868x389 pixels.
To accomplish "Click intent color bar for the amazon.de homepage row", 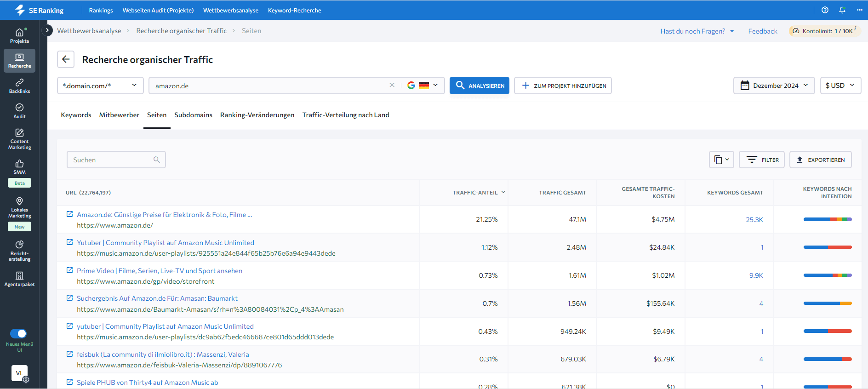I will tap(828, 219).
